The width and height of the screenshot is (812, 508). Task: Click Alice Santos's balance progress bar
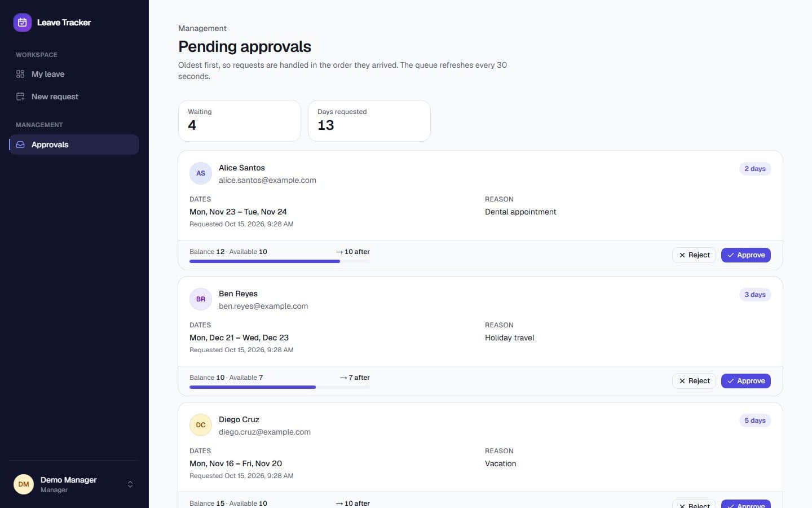[x=280, y=261]
